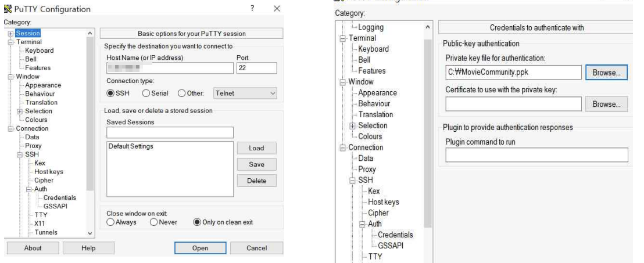The image size is (644, 263).
Task: Select Tunnels in left window tree
Action: pyautogui.click(x=46, y=232)
